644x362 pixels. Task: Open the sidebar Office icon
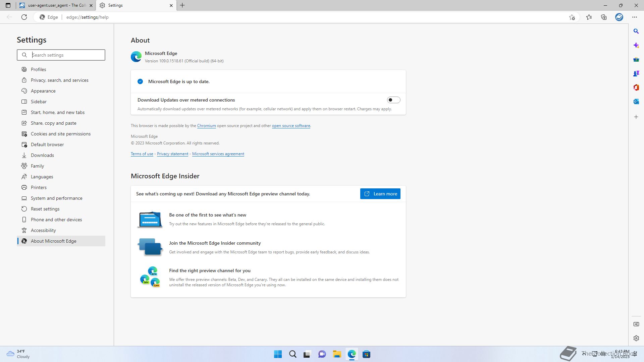click(x=636, y=87)
